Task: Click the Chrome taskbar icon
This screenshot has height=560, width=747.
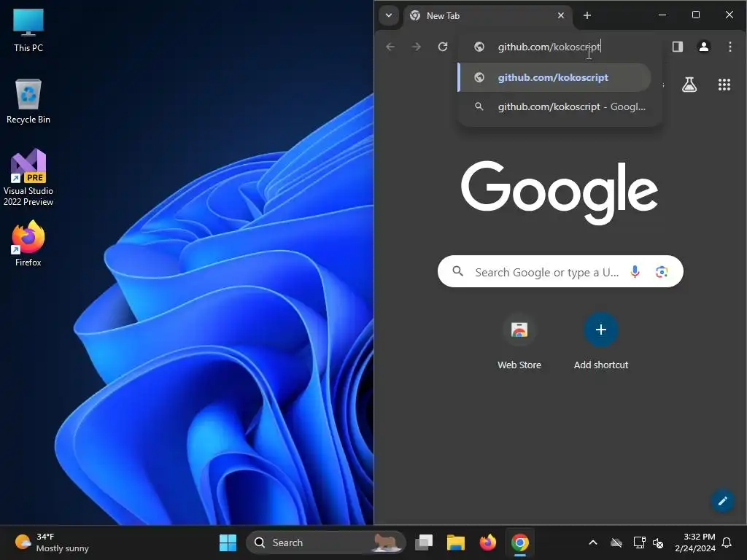Action: (519, 542)
